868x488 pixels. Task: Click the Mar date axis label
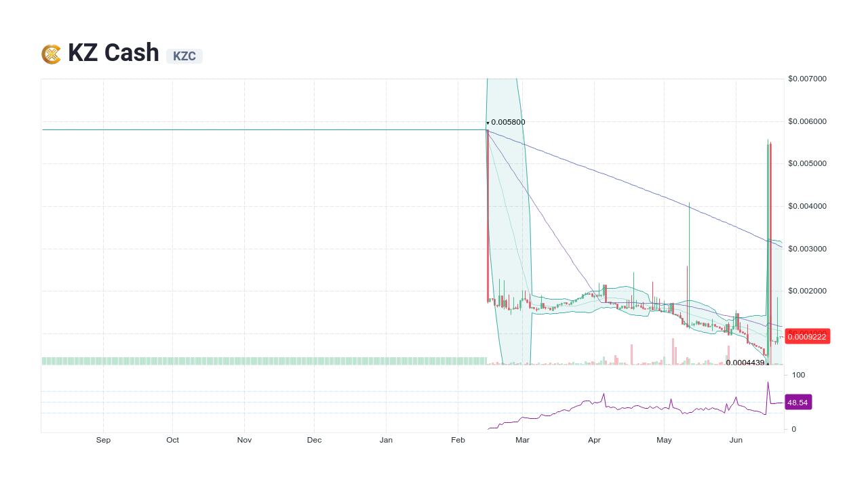522,440
